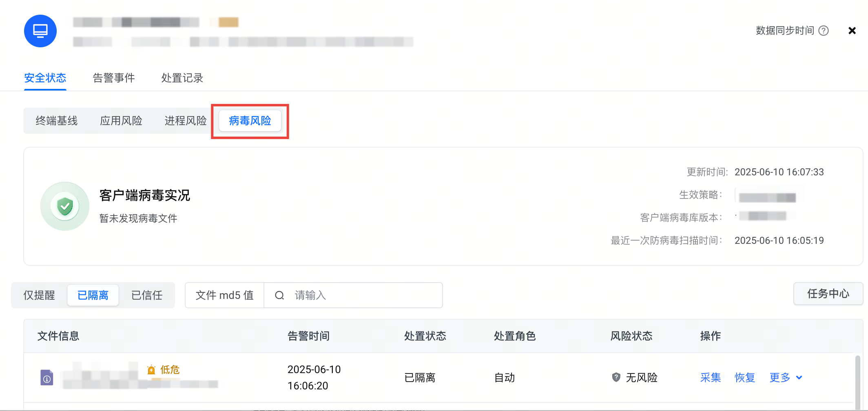The image size is (868, 411).
Task: Switch to the 仅提醒 filter
Action: pyautogui.click(x=39, y=295)
